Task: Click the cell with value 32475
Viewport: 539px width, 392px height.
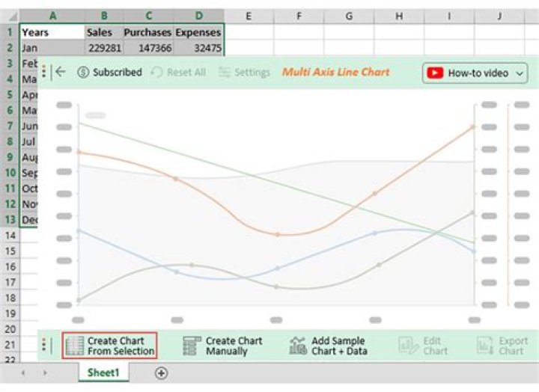Action: [198, 48]
